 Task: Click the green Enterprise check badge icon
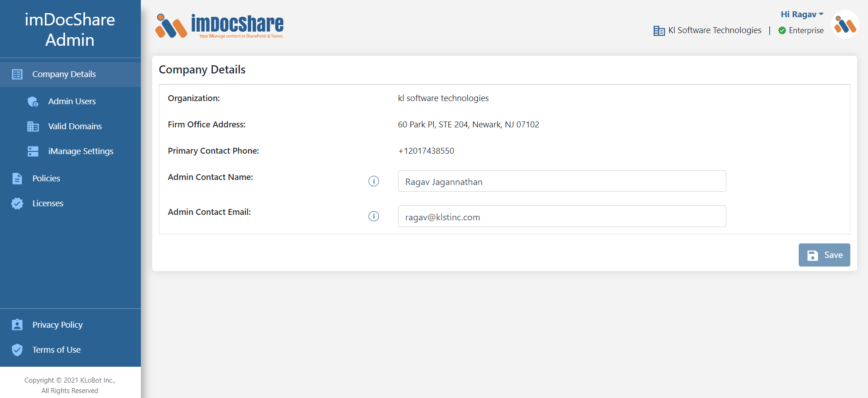[782, 30]
